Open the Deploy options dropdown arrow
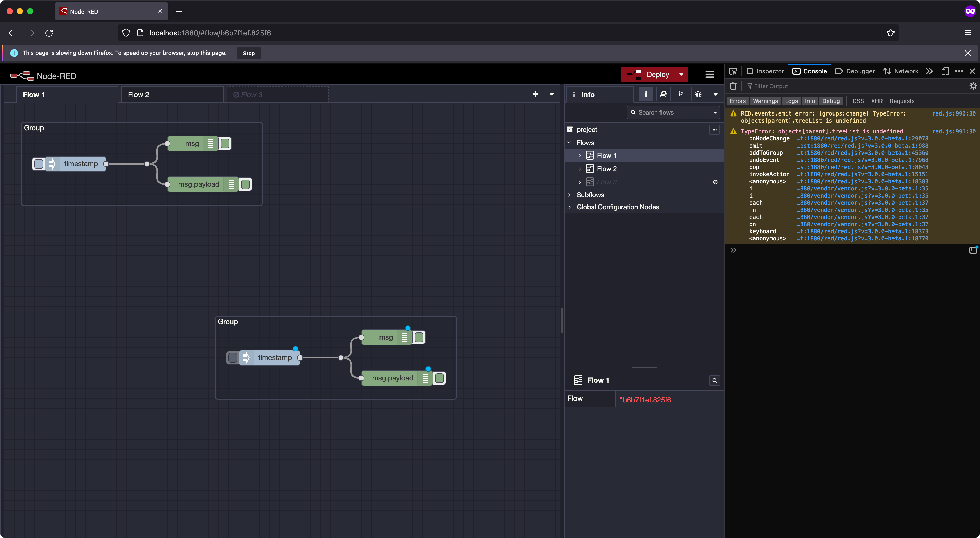Viewport: 980px width, 538px height. click(x=681, y=74)
